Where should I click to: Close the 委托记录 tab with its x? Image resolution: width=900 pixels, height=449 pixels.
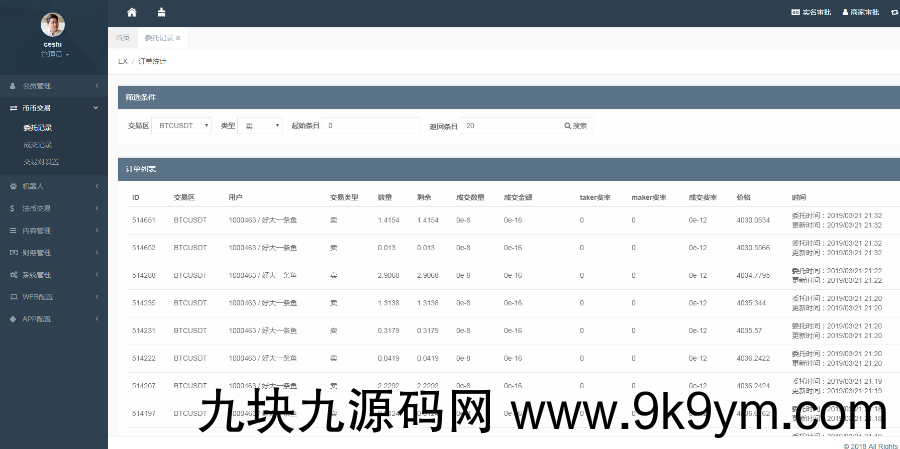(178, 37)
